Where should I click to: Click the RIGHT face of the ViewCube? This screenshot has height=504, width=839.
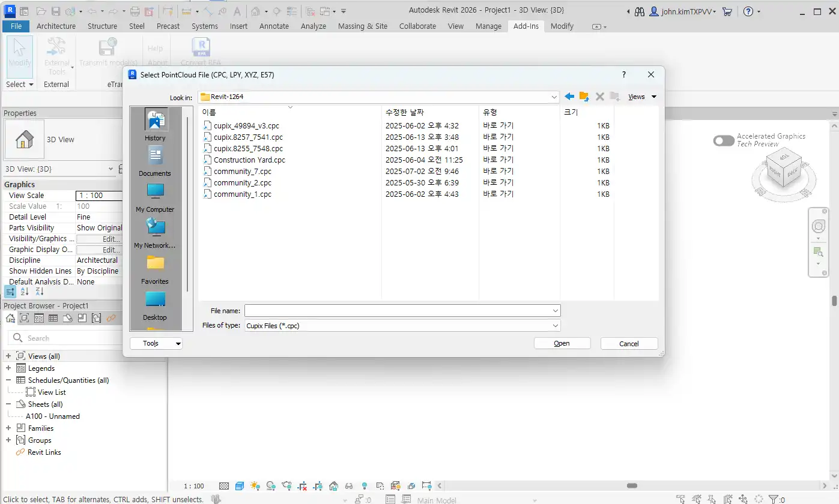[775, 170]
